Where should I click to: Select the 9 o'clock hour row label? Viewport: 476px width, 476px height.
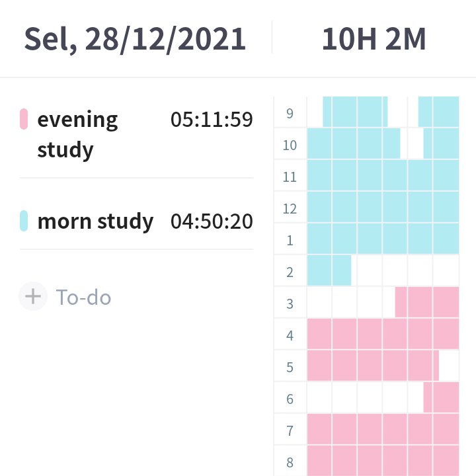[290, 113]
